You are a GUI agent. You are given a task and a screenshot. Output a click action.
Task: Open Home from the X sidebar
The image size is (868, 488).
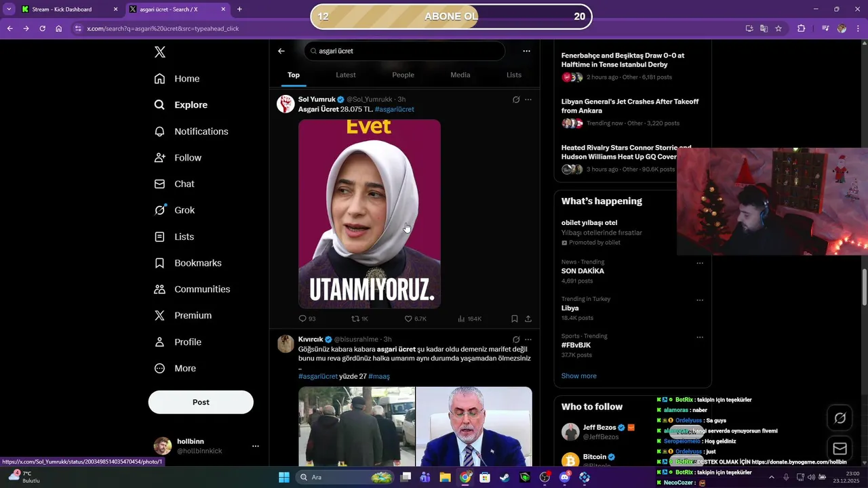tap(177, 79)
